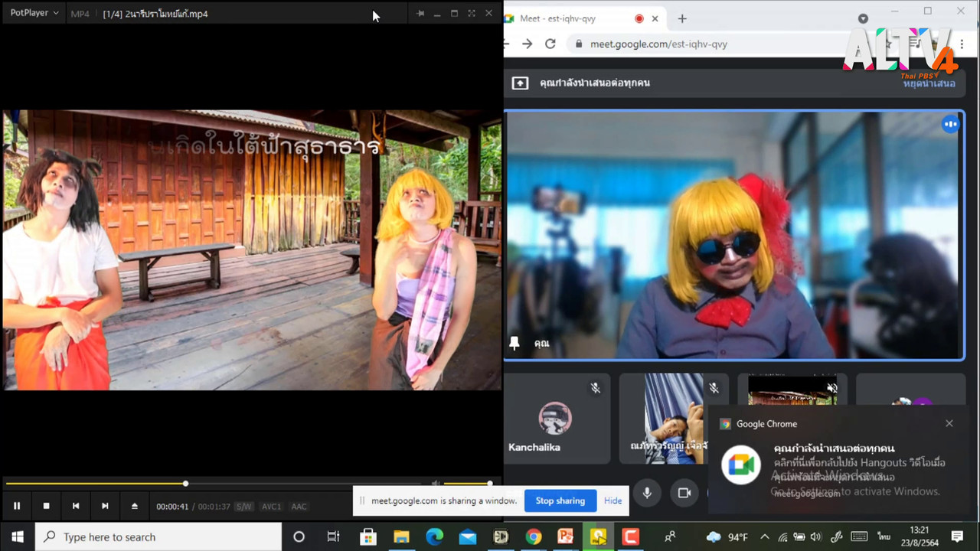980x551 pixels.
Task: Toggle the S/W decoder indicator
Action: (243, 507)
